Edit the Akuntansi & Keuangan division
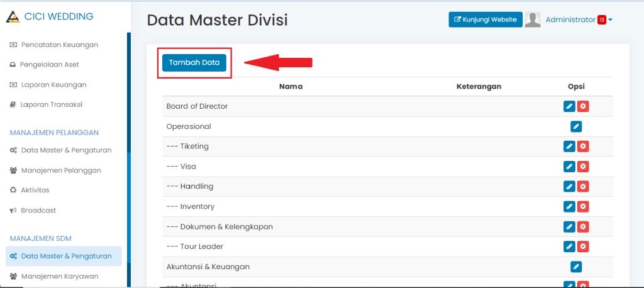This screenshot has height=288, width=644. (576, 267)
